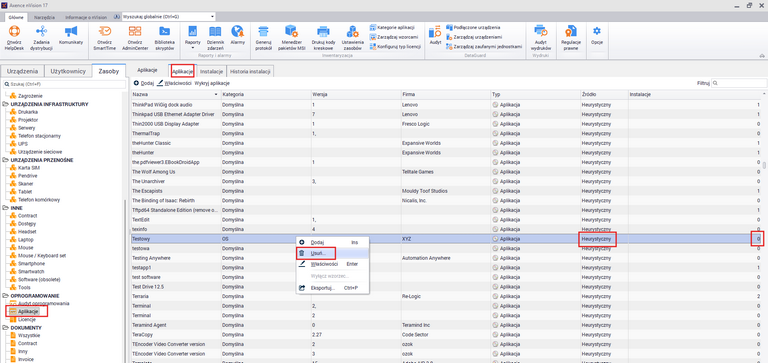Screen dimensions: 768x363
Task: Select the Terraria application row
Action: point(446,296)
